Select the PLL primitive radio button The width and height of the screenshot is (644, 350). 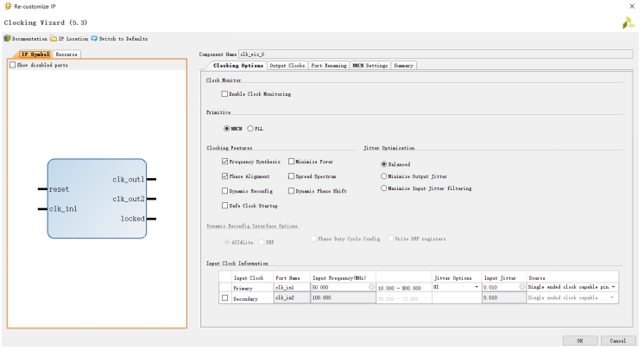click(x=250, y=128)
